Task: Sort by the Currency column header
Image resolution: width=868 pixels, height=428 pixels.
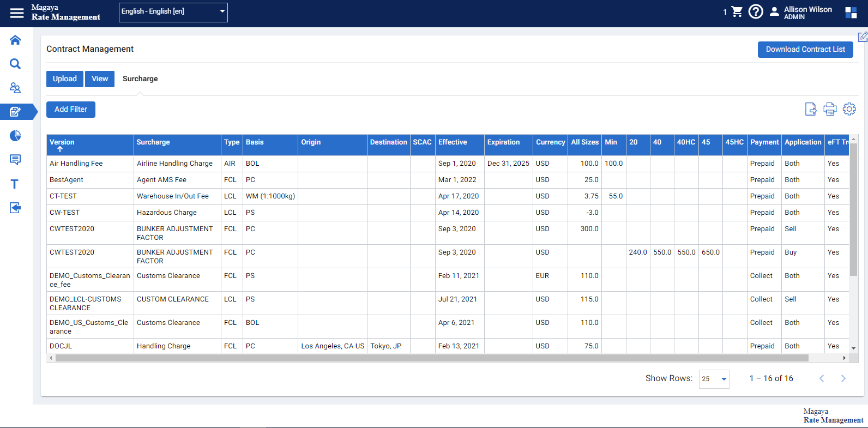Action: pos(550,145)
